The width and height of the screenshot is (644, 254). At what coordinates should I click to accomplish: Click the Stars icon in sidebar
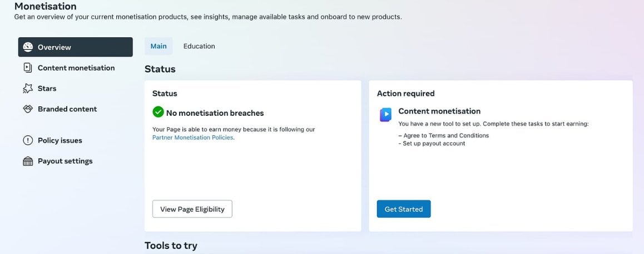click(27, 89)
